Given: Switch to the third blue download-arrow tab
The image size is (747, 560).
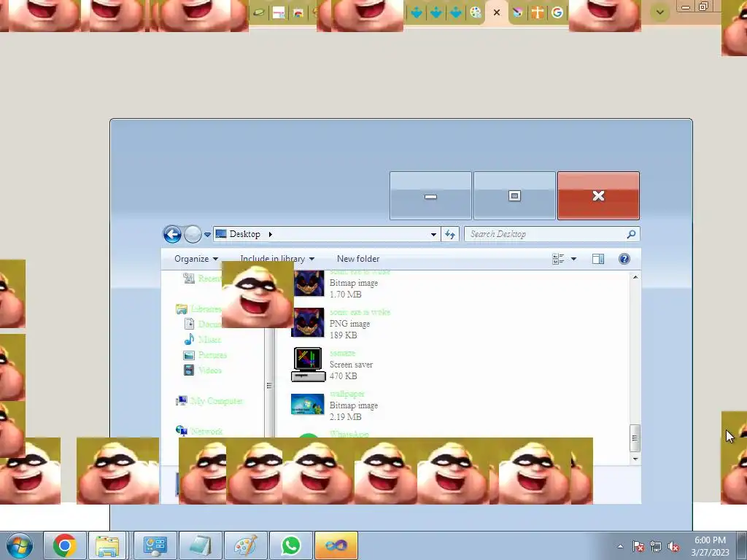Looking at the screenshot, I should pyautogui.click(x=456, y=13).
